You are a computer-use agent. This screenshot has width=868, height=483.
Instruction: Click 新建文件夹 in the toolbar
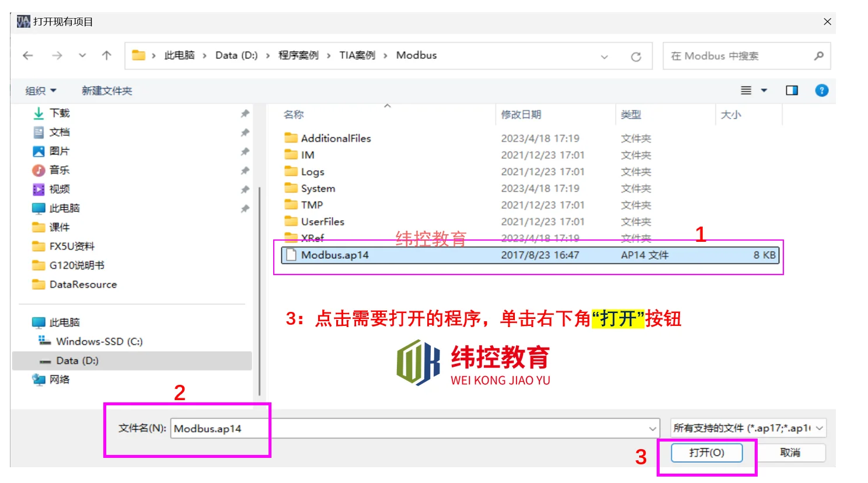[107, 91]
